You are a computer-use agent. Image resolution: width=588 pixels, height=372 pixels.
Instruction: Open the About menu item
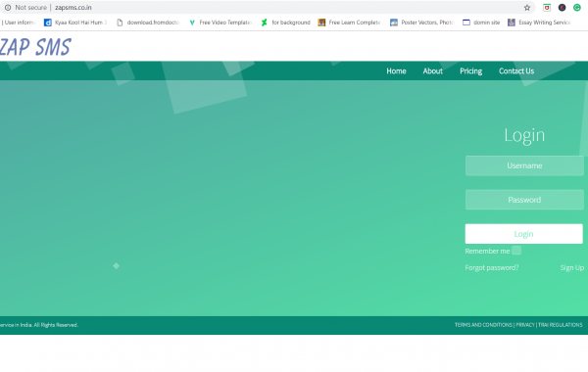pyautogui.click(x=433, y=71)
